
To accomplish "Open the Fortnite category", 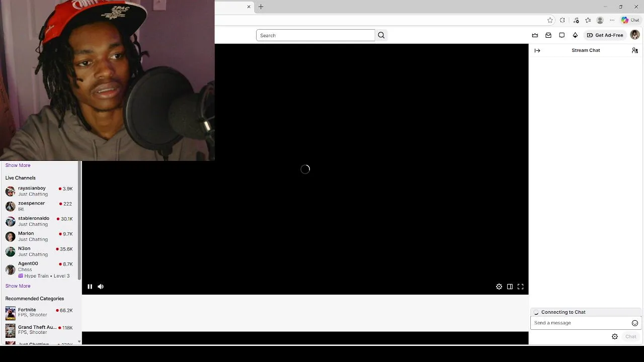I will [39, 313].
